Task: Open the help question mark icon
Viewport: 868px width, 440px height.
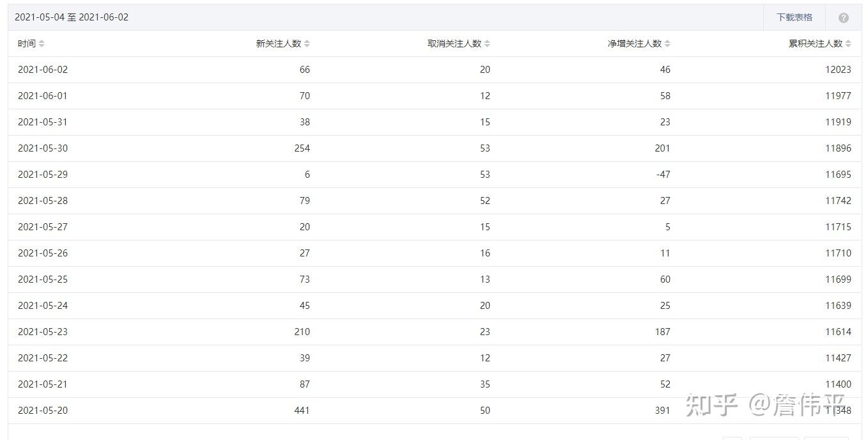Action: (x=844, y=18)
